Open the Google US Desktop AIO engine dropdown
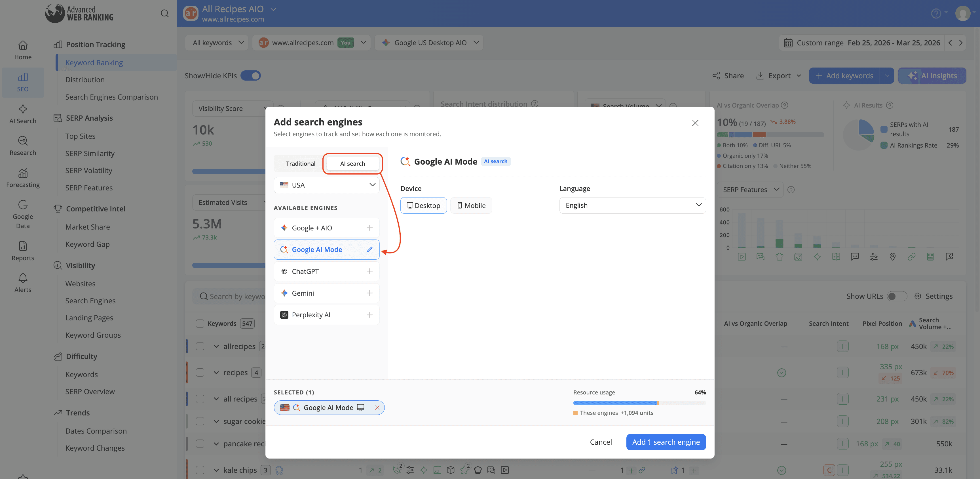The image size is (980, 479). tap(429, 43)
